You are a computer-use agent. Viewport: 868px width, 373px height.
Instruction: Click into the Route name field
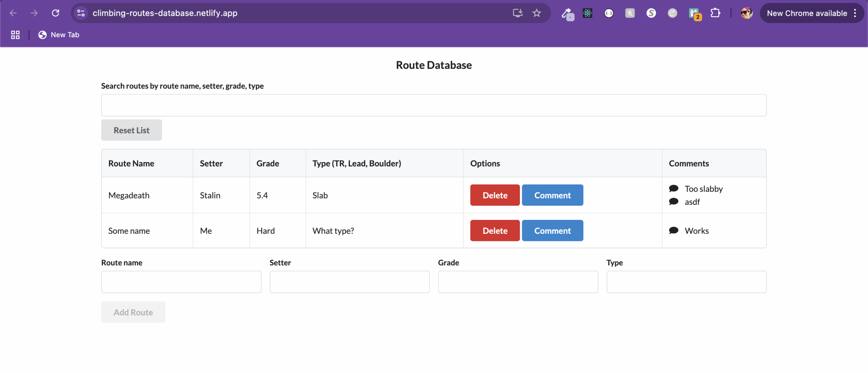click(181, 282)
